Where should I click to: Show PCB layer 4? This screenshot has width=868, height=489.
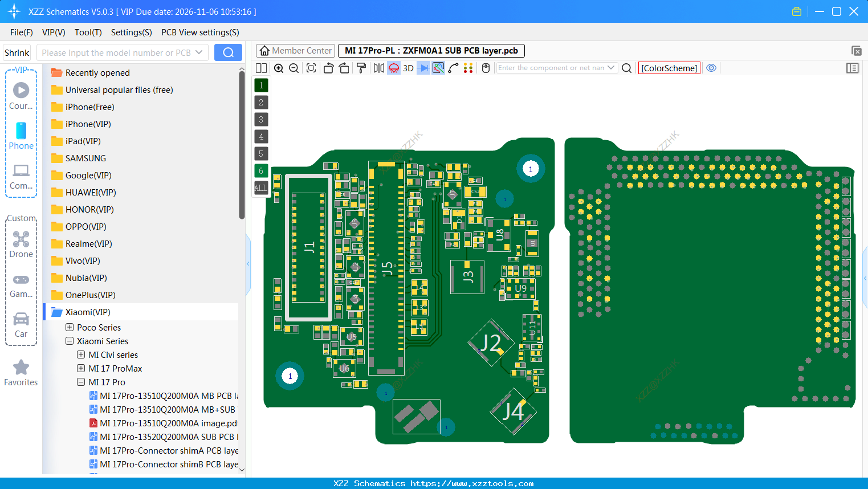click(x=261, y=137)
